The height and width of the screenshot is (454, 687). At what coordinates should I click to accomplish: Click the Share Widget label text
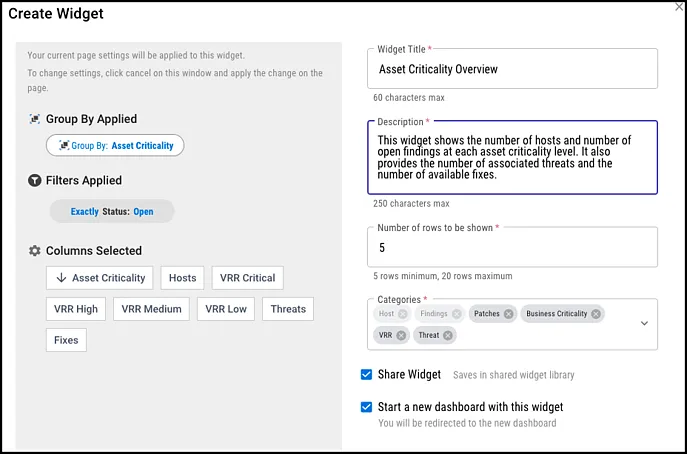409,375
